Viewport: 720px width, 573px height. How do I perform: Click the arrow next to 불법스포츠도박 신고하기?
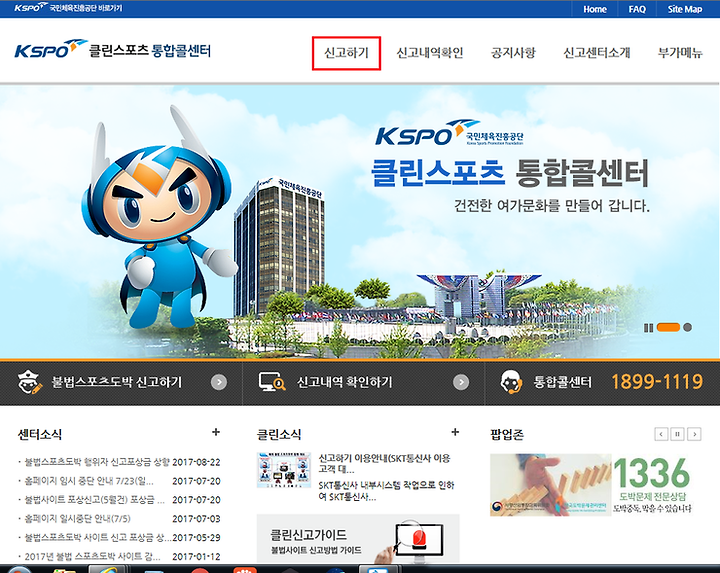tap(219, 382)
